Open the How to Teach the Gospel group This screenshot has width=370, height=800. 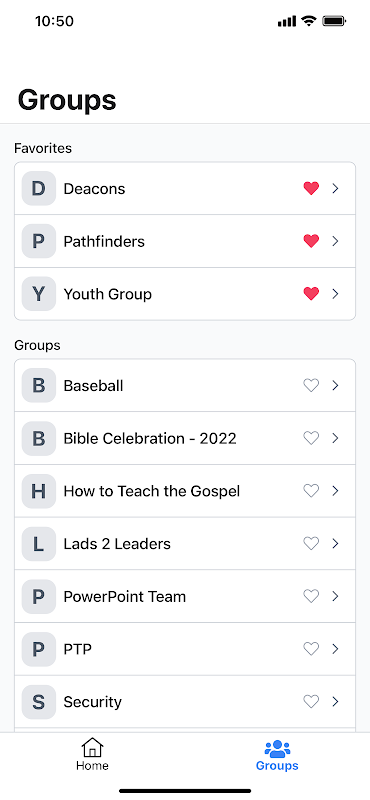pyautogui.click(x=185, y=491)
